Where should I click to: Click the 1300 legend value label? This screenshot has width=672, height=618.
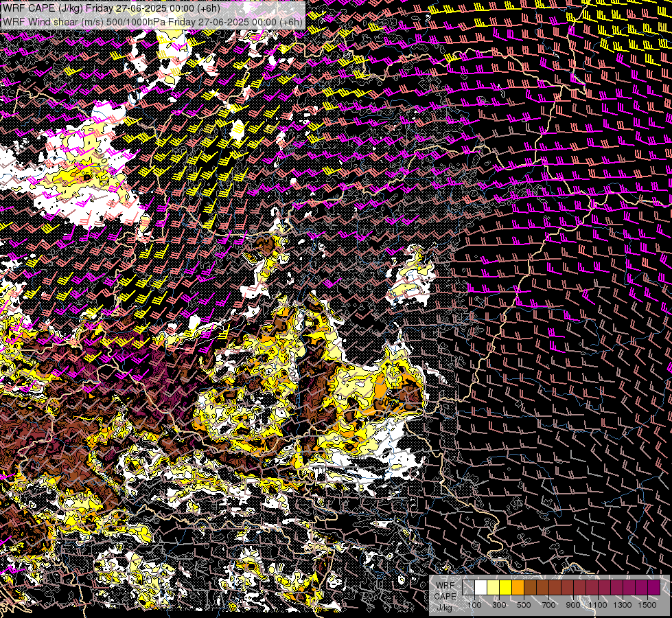pyautogui.click(x=623, y=605)
